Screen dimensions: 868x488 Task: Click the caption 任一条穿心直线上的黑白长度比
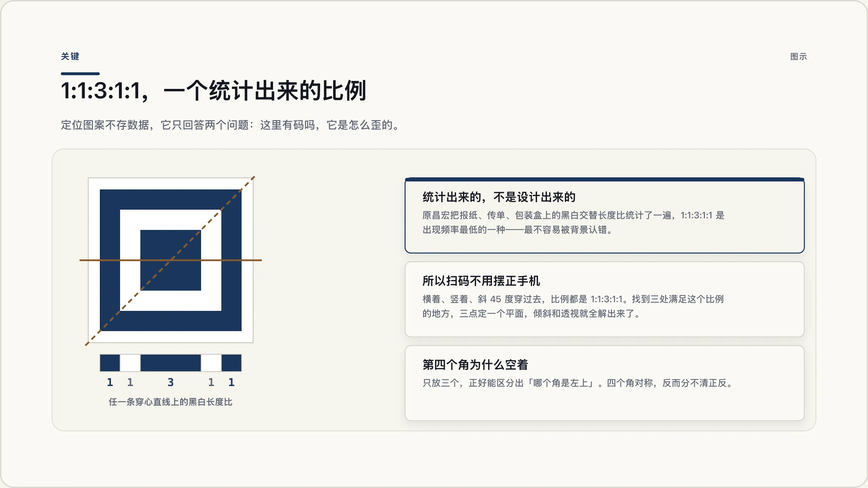tap(171, 402)
